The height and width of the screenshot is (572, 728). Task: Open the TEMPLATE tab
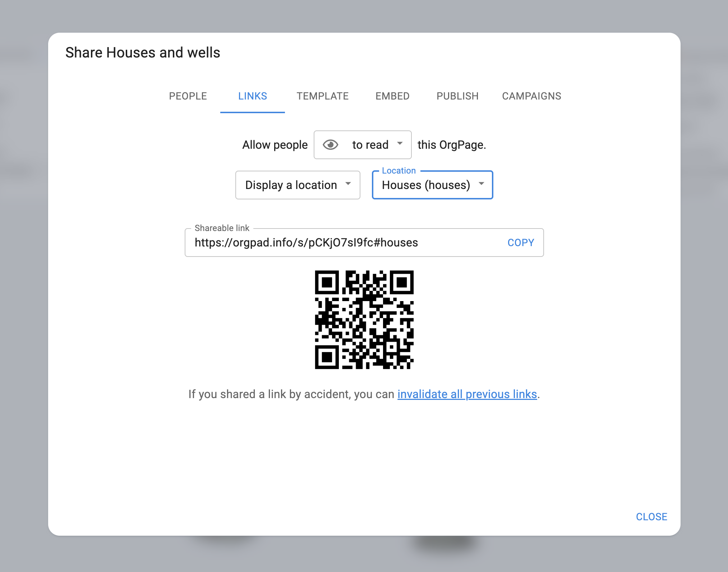pyautogui.click(x=322, y=96)
